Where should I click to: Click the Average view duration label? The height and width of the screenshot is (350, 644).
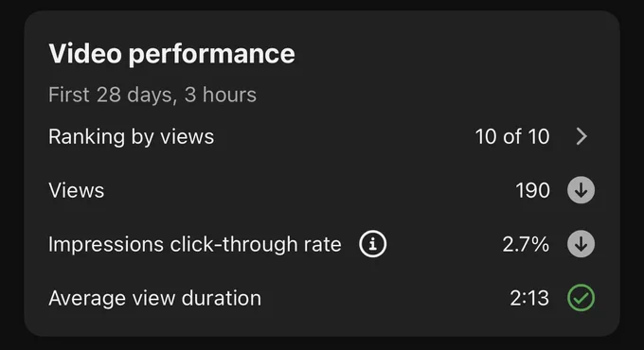(x=154, y=298)
